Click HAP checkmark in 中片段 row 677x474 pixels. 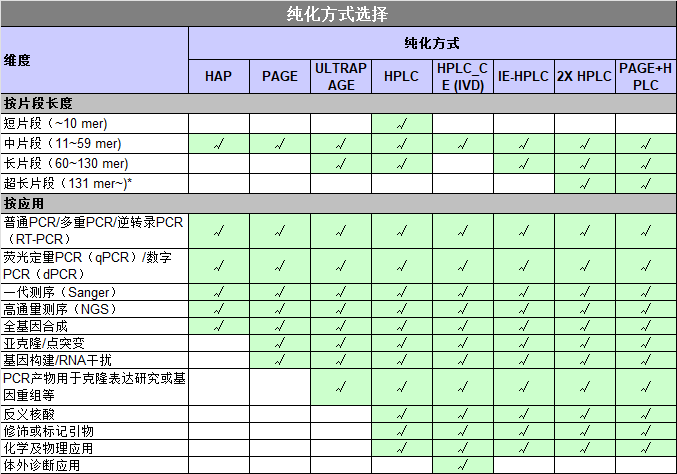click(219, 144)
